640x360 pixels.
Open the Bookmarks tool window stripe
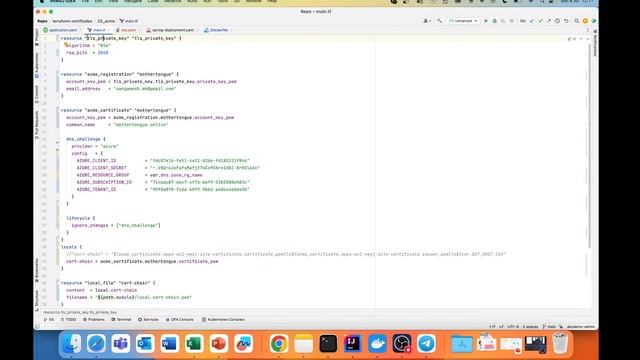click(x=37, y=270)
